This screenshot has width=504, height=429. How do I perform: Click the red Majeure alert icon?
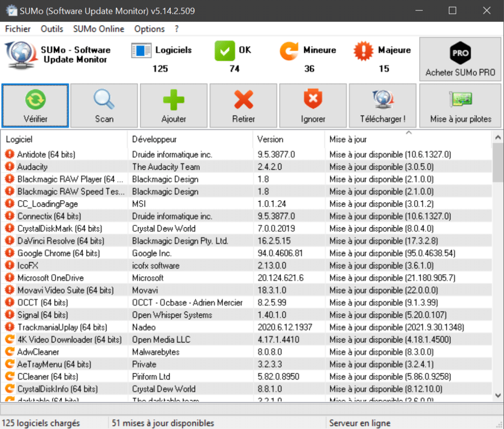pos(363,51)
